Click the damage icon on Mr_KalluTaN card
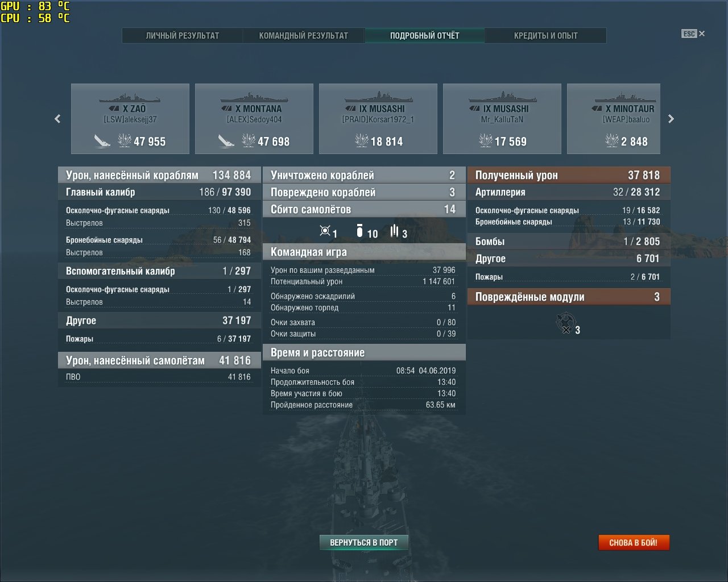Image resolution: width=728 pixels, height=582 pixels. 486,140
